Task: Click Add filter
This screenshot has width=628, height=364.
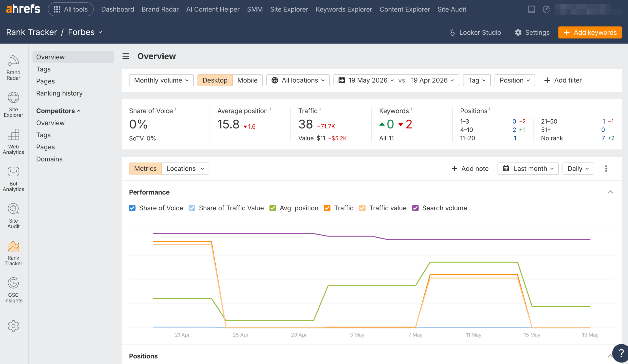Action: [x=563, y=80]
